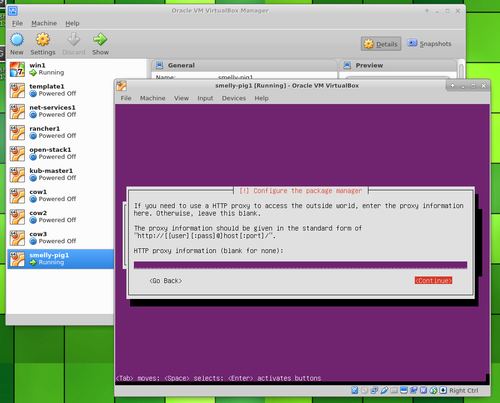The height and width of the screenshot is (403, 500).
Task: Open Help menu in VirtualBox Manager
Action: tap(72, 23)
